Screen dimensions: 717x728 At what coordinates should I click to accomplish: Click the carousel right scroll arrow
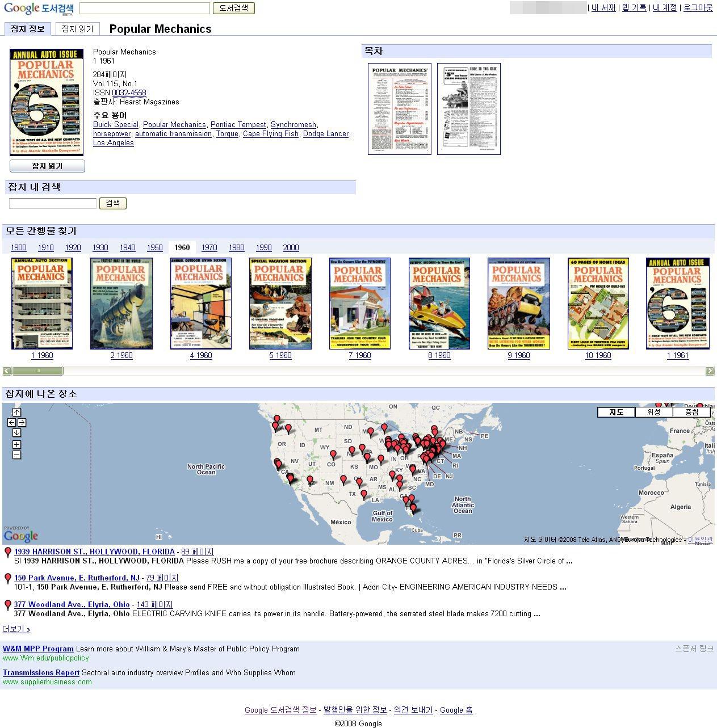tap(710, 371)
